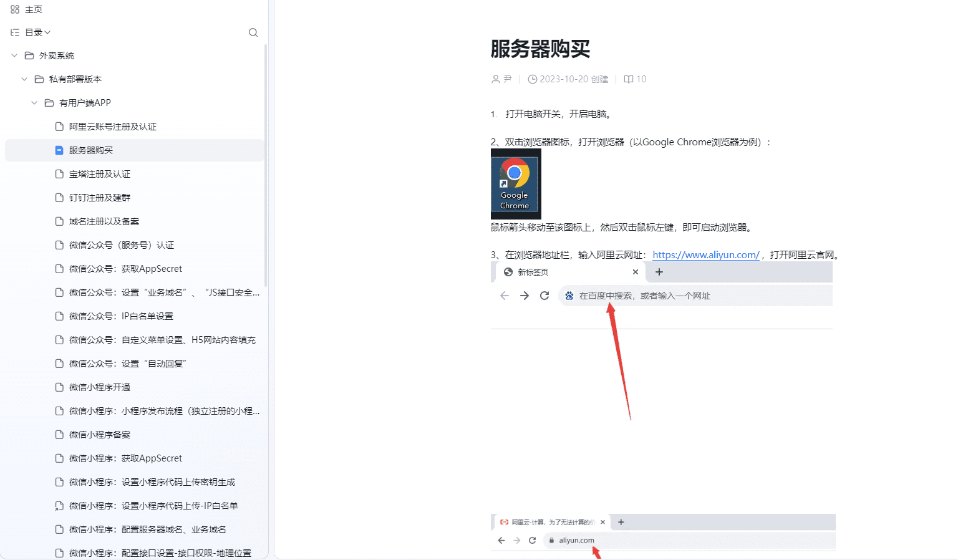Open 微信公众号：IP白名单设置 page
This screenshot has height=560, width=958.
147,316
